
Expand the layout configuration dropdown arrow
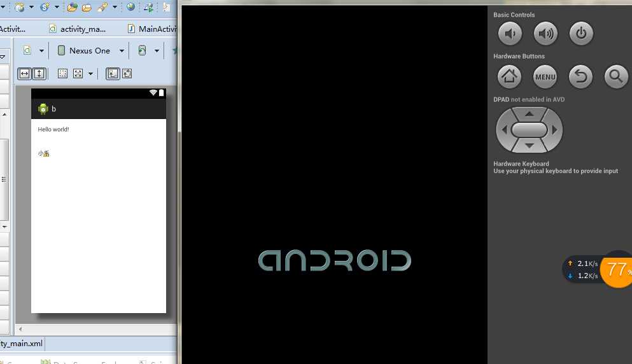41,51
